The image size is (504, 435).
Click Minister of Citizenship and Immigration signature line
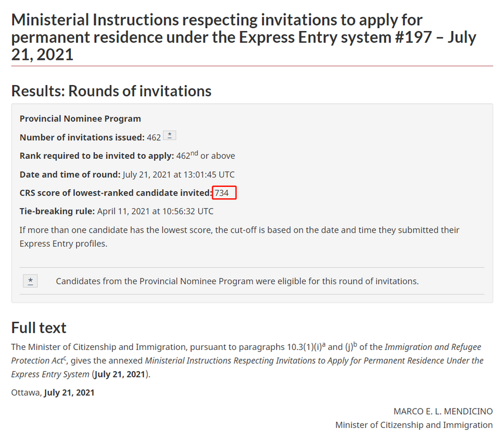pyautogui.click(x=414, y=425)
